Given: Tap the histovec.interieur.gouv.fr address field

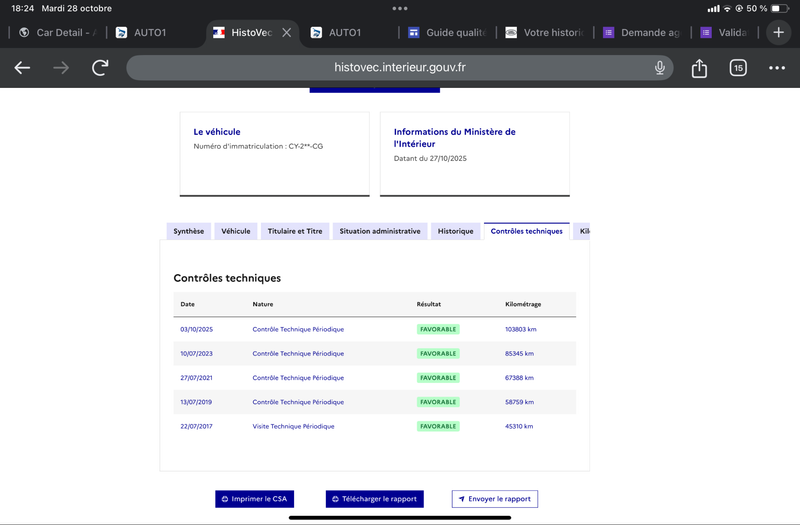Looking at the screenshot, I should 400,68.
